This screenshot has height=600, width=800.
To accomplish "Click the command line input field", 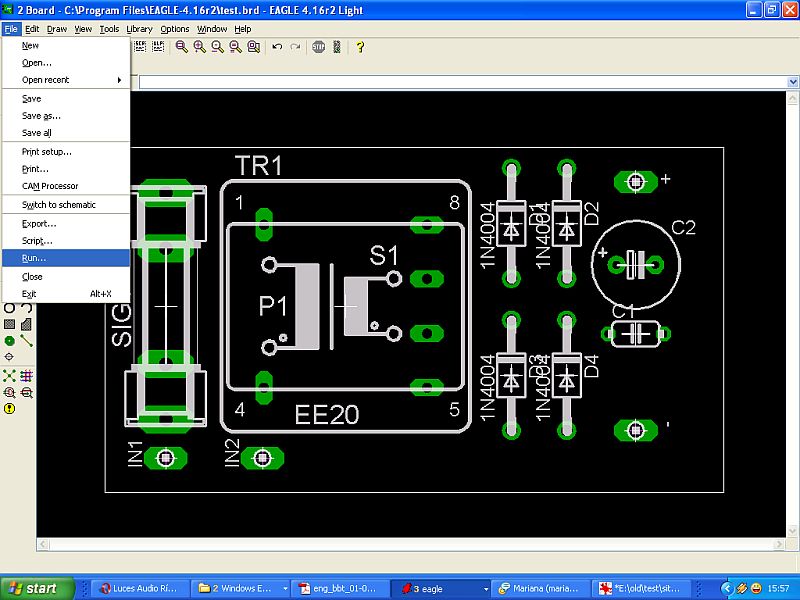I will click(x=463, y=82).
